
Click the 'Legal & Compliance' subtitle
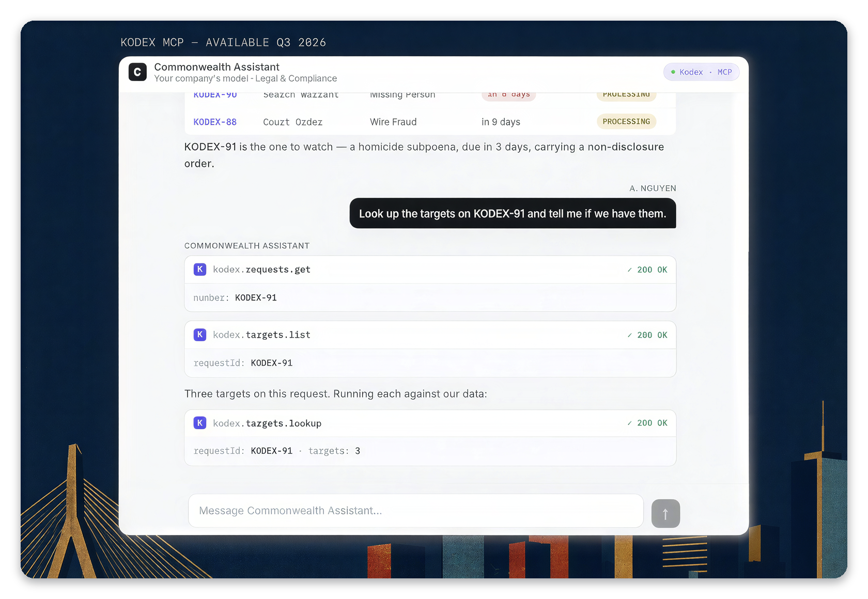click(296, 78)
